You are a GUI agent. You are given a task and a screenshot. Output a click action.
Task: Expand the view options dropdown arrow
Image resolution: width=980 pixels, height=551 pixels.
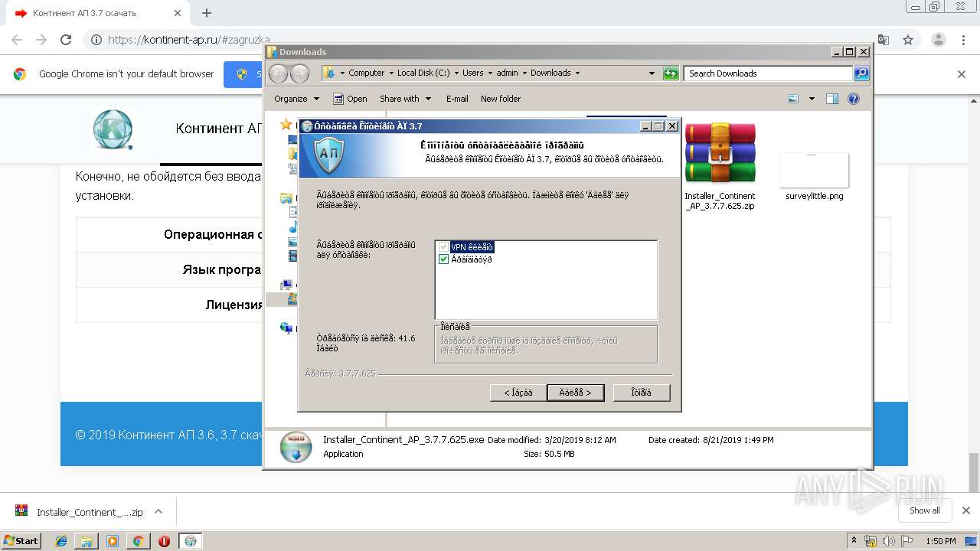pos(812,99)
